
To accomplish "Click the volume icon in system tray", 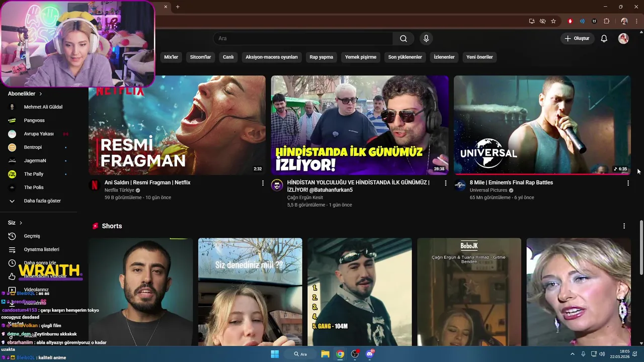I will (x=602, y=354).
